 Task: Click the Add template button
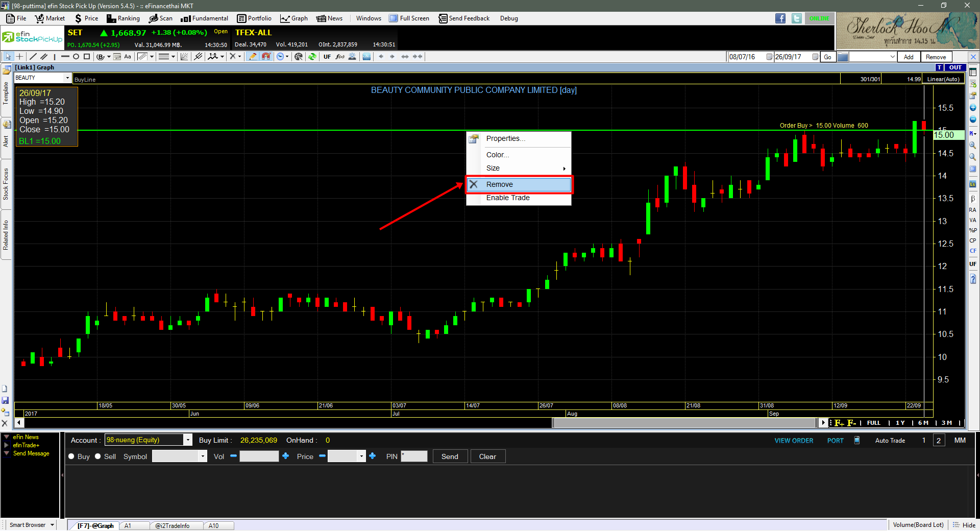pyautogui.click(x=909, y=57)
